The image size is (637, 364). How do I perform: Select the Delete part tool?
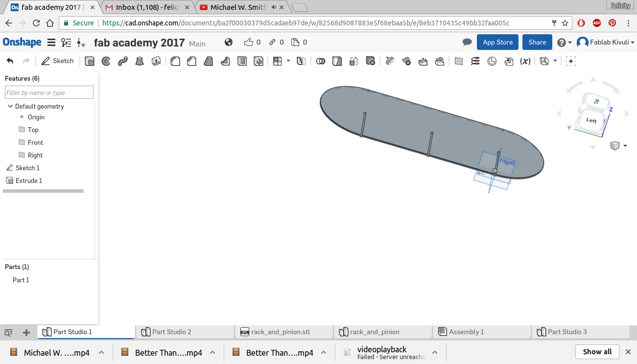[371, 61]
